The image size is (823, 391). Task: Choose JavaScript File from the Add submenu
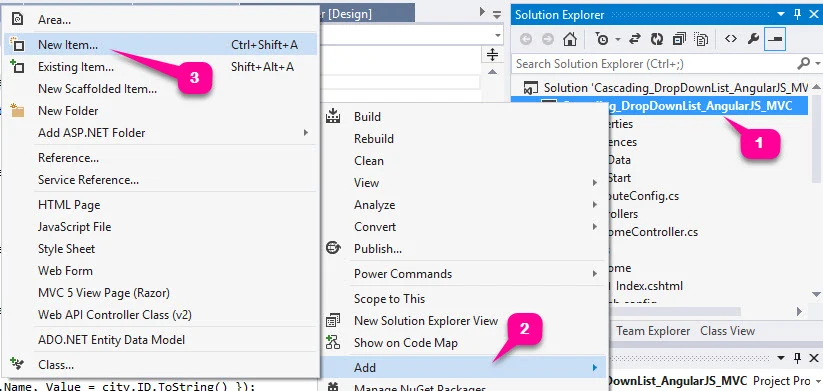point(160,227)
